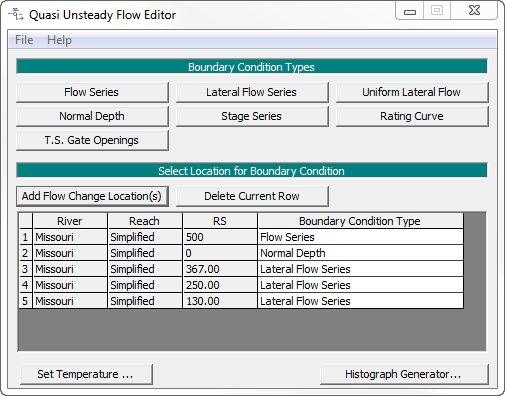Screen dimensions: 505x396
Task: Click the Normal Depth cell in row 2
Action: coord(360,253)
